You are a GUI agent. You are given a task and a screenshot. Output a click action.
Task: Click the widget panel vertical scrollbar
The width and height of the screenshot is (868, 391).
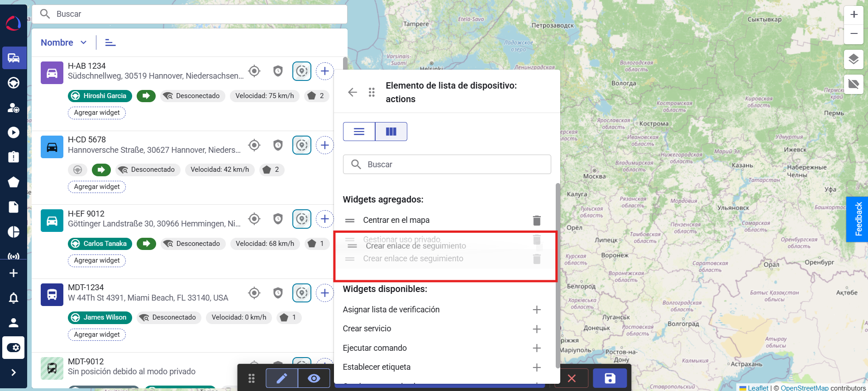click(x=558, y=276)
